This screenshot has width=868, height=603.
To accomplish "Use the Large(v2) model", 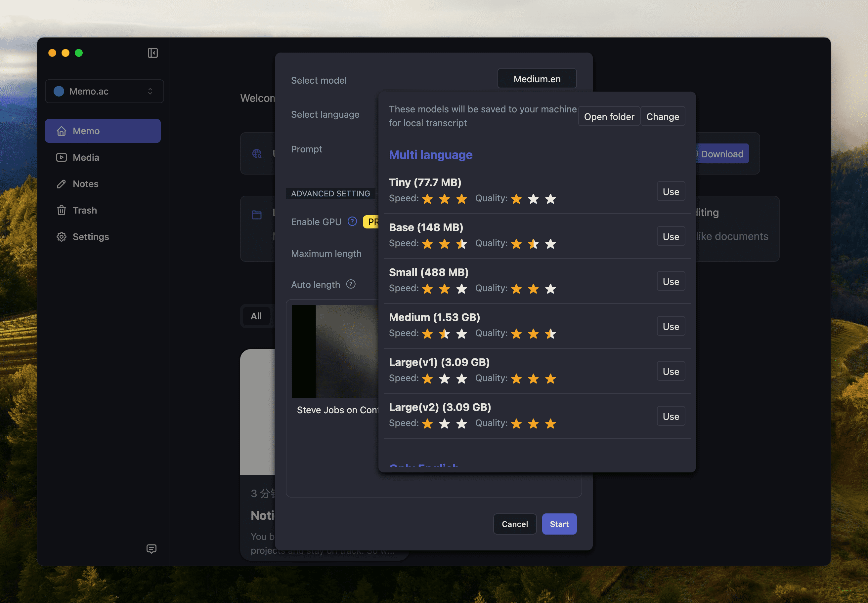I will (x=670, y=416).
